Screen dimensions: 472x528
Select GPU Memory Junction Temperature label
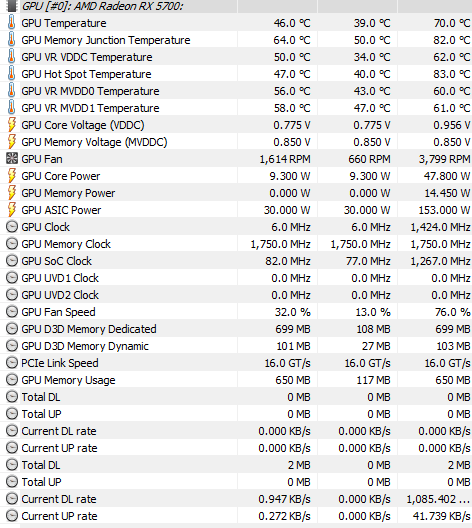tap(106, 40)
